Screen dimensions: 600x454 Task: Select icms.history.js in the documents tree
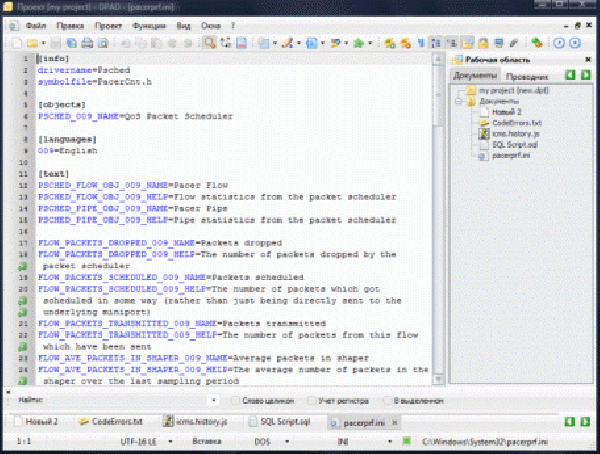[515, 133]
